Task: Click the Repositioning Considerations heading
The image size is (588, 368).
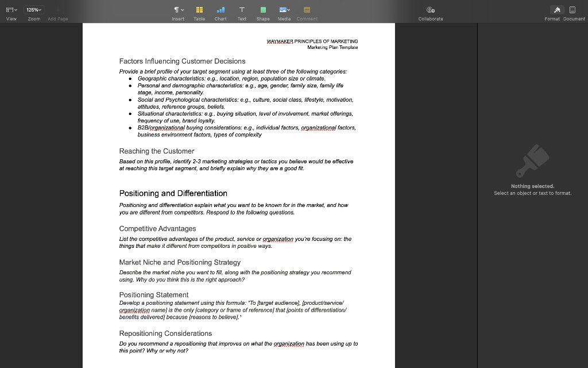Action: (x=165, y=333)
